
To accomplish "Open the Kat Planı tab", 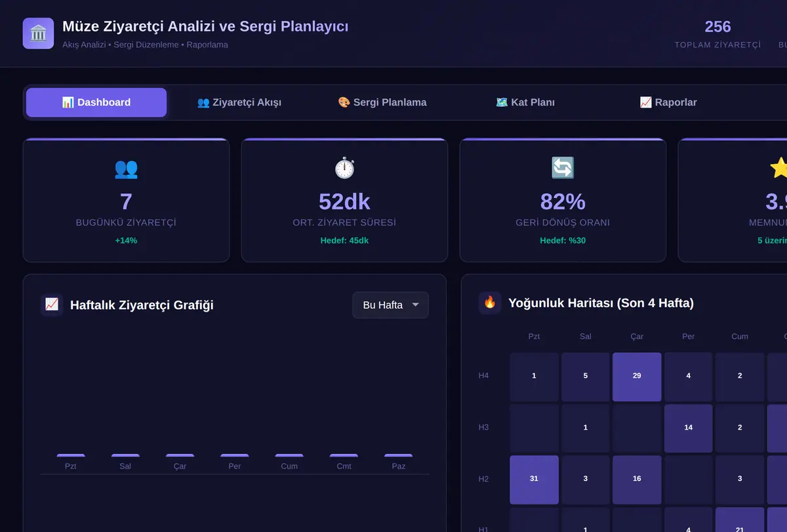I will 525,102.
